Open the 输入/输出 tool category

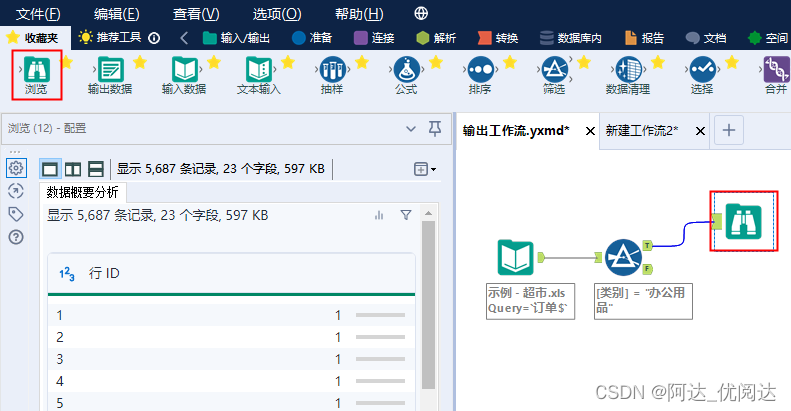[x=237, y=38]
